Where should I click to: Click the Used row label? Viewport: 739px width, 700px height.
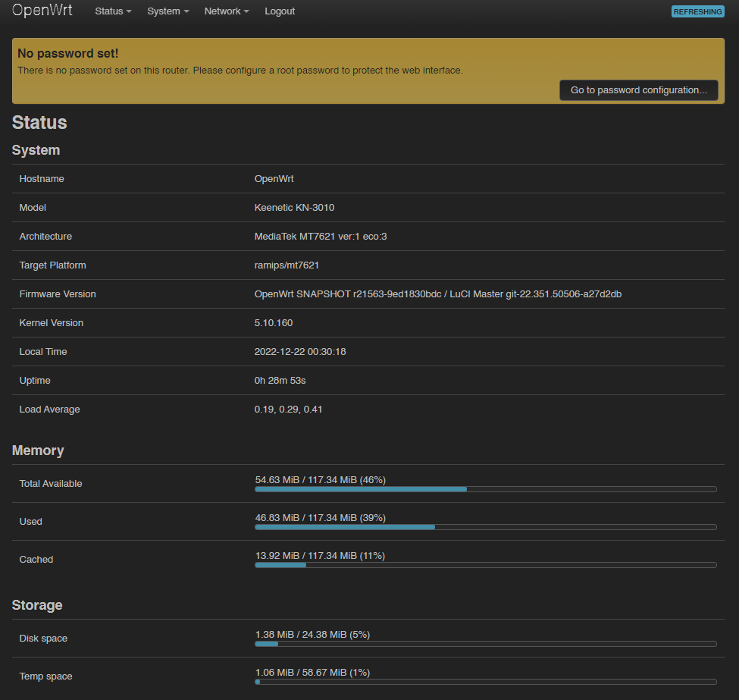[30, 521]
